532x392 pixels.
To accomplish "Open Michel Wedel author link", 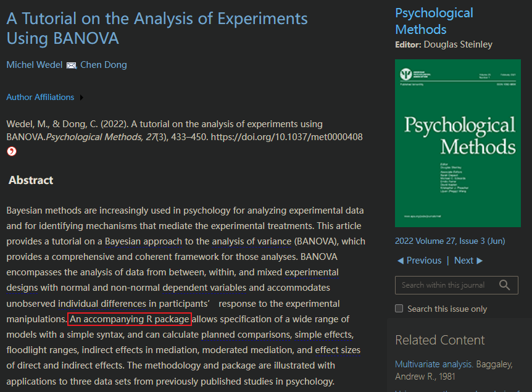I will [35, 65].
